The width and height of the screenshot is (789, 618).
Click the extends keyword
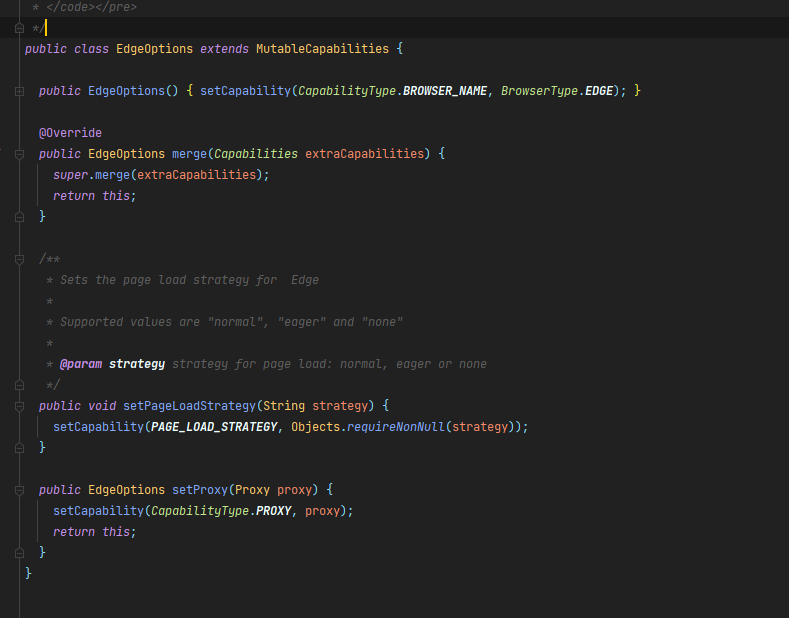pyautogui.click(x=224, y=49)
